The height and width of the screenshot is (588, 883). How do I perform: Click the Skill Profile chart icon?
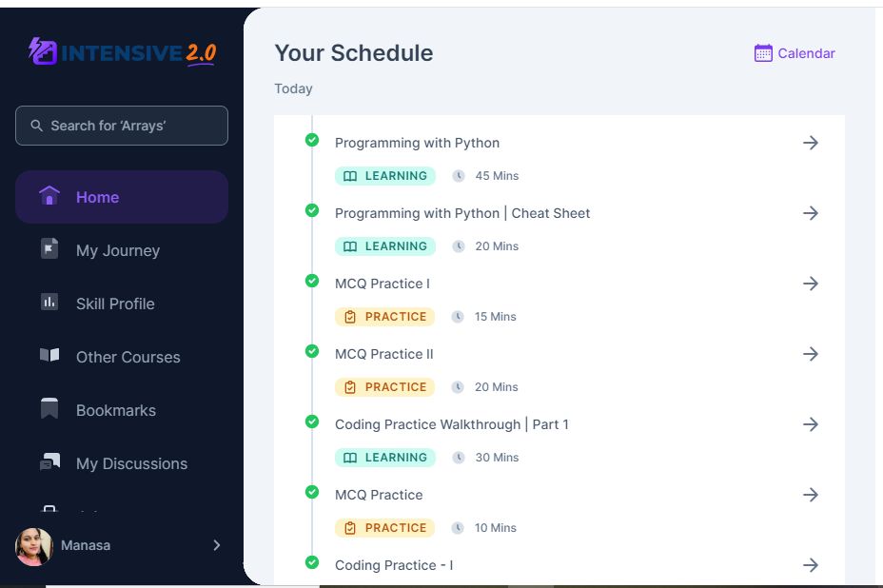coord(49,303)
